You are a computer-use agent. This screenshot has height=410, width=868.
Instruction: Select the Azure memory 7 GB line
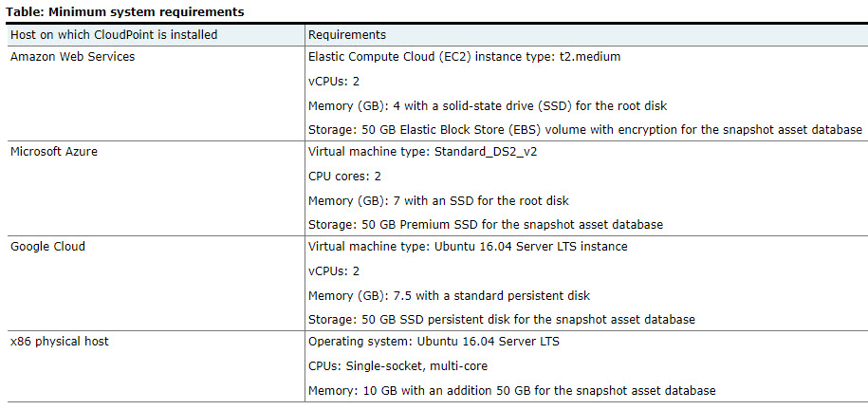[438, 200]
